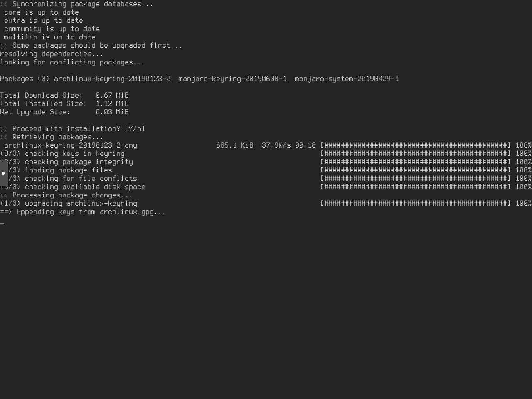
Task: Click the 'Processing package changes...' line
Action: tap(66, 195)
